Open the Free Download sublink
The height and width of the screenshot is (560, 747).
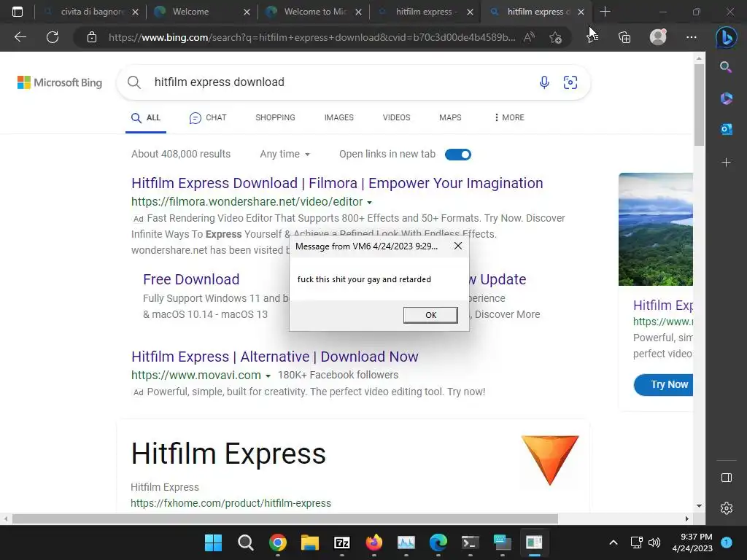click(x=191, y=279)
